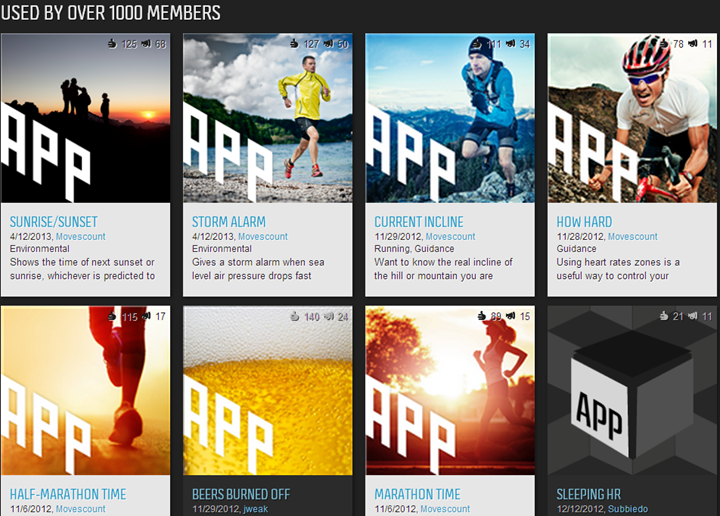Screen dimensions: 720x516
Task: Open the Current Incline app title
Action: coord(419,222)
